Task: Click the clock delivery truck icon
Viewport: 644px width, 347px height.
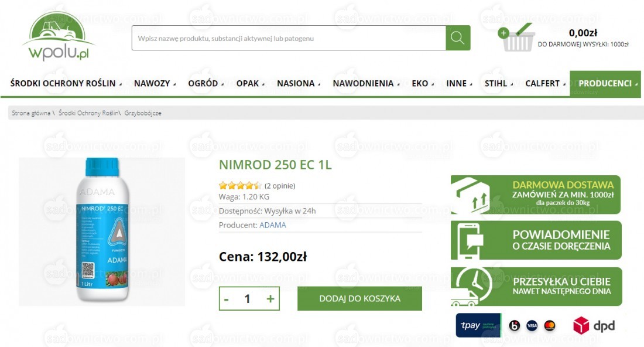Action: pyautogui.click(x=471, y=287)
